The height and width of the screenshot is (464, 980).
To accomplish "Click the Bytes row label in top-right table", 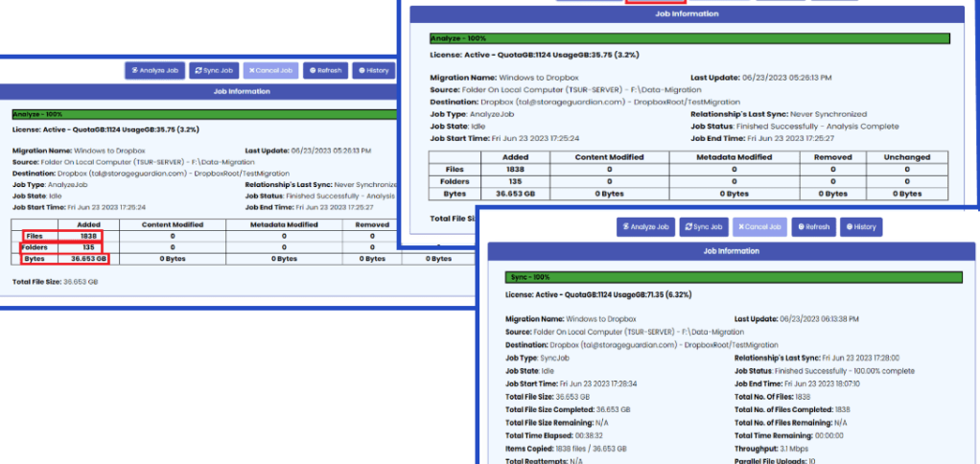I will 455,195.
